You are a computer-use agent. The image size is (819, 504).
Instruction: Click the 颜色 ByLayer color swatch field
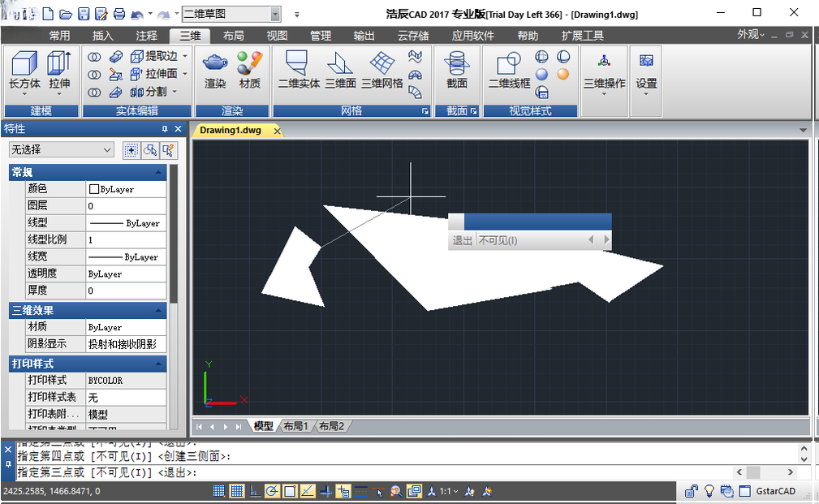[x=126, y=189]
